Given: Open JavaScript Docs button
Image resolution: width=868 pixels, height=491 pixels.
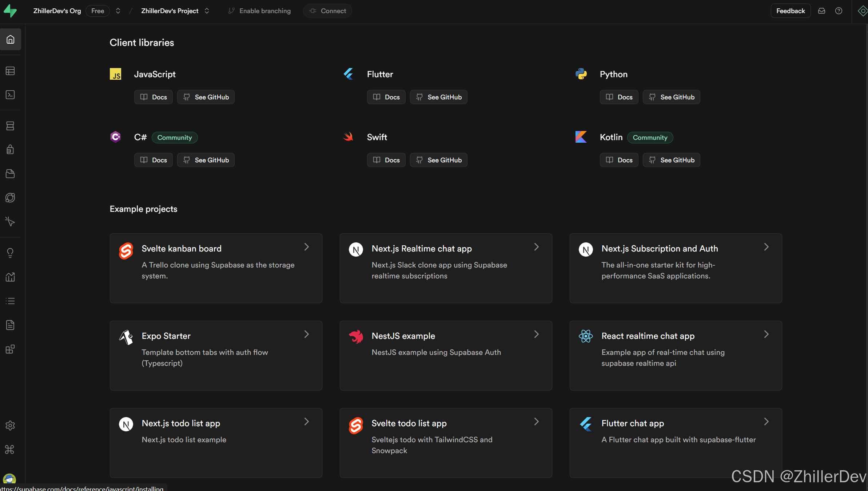Looking at the screenshot, I should click(x=154, y=97).
